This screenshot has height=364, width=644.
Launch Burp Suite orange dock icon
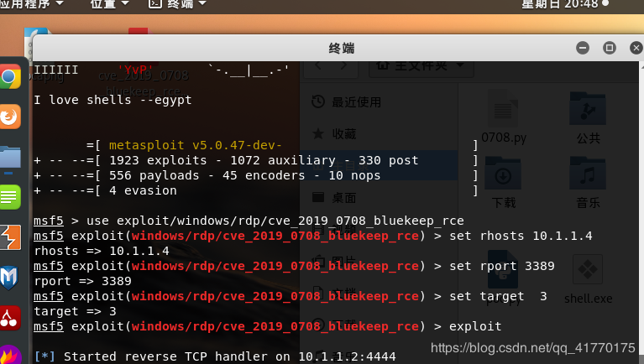[x=10, y=237]
